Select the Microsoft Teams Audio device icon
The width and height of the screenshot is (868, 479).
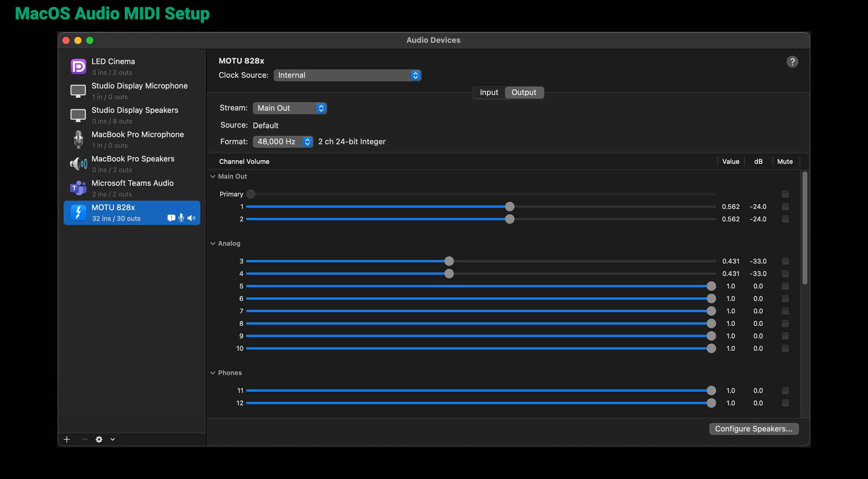(x=78, y=188)
